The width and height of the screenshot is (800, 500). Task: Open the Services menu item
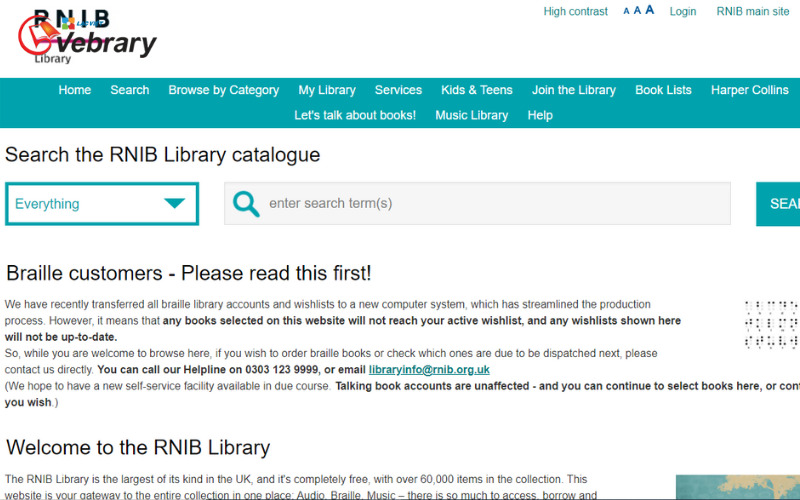pyautogui.click(x=398, y=90)
